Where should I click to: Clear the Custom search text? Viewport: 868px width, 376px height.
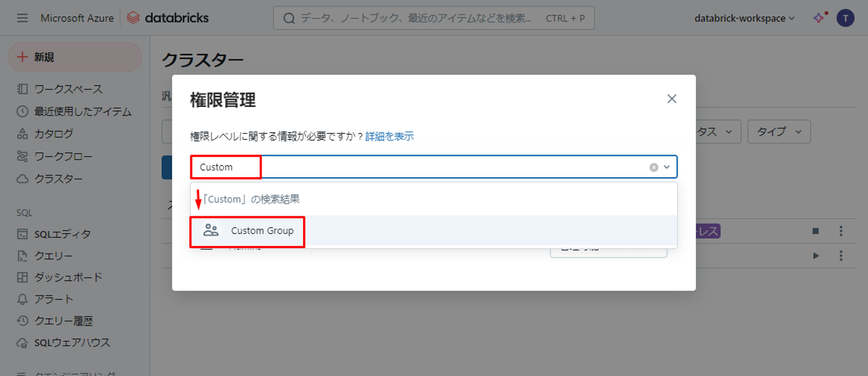[654, 167]
